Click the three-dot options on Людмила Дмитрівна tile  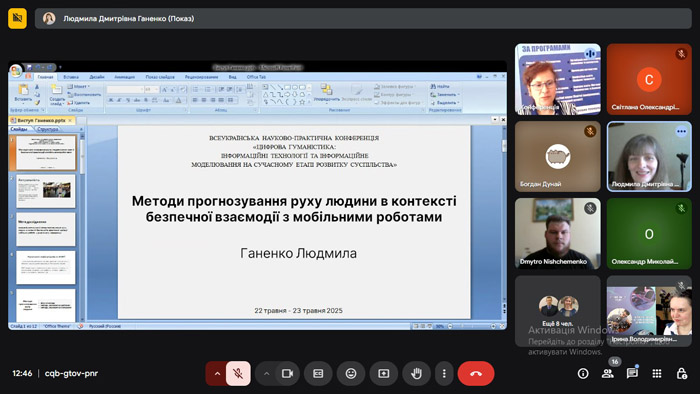point(681,131)
